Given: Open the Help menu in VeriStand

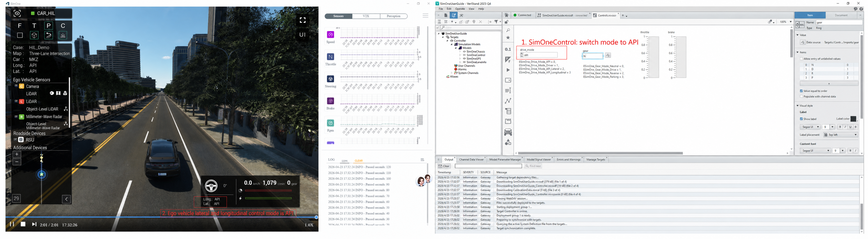Looking at the screenshot, I should click(x=481, y=9).
